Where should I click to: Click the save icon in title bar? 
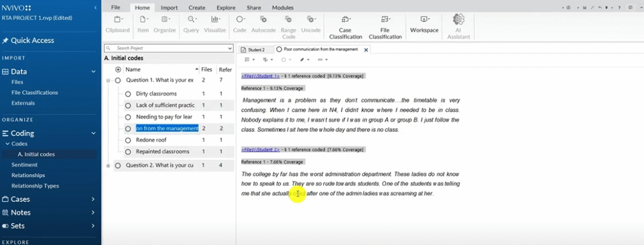tap(586, 8)
